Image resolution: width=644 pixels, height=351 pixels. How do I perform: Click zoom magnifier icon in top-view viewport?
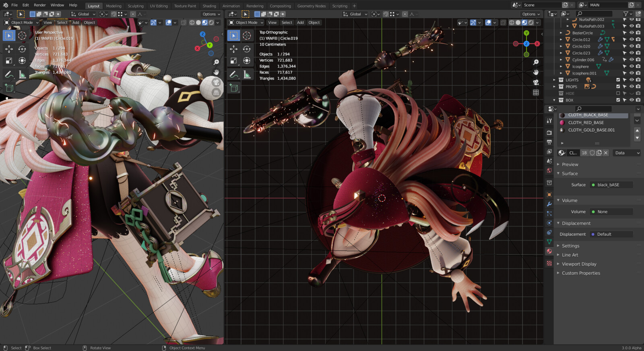click(536, 62)
